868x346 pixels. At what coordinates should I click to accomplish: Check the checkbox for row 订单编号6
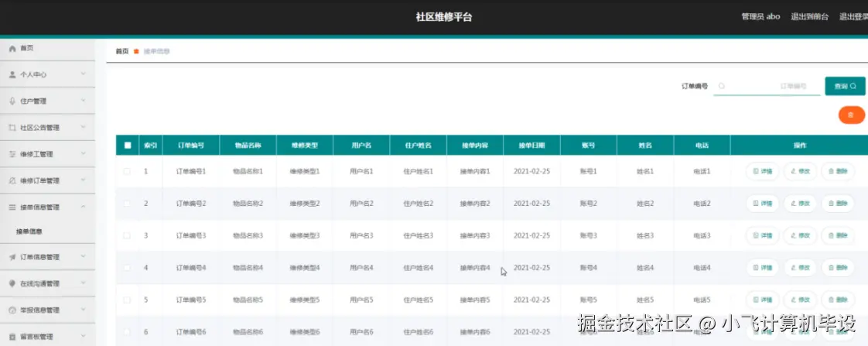click(127, 332)
